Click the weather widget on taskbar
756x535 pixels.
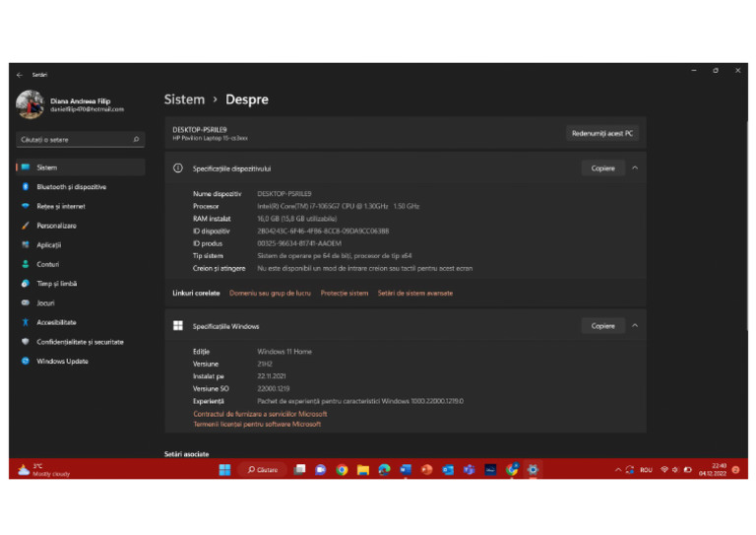pyautogui.click(x=44, y=470)
